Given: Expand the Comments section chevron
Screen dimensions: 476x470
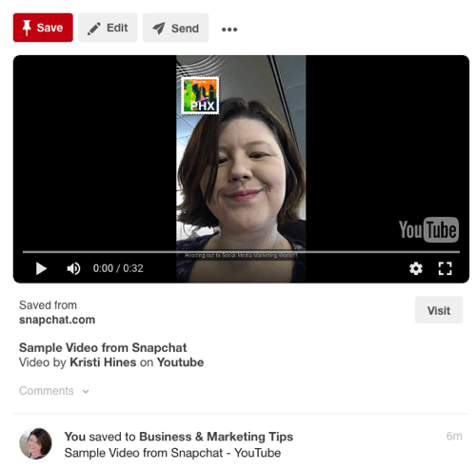Looking at the screenshot, I should [x=86, y=391].
